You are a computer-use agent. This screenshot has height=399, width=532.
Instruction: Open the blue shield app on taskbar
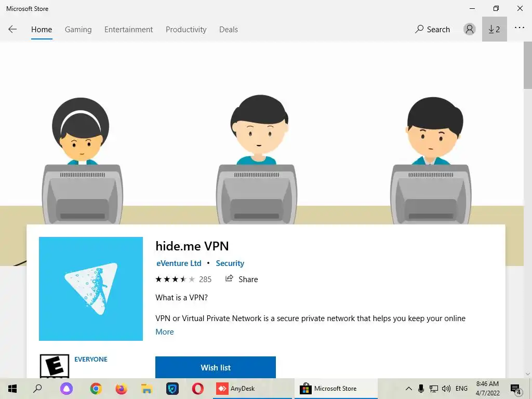pyautogui.click(x=172, y=389)
